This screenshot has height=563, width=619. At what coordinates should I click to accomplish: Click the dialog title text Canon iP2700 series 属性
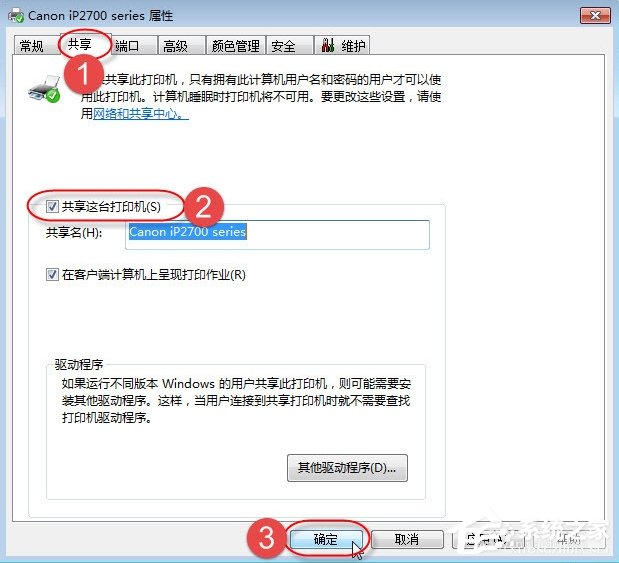point(100,16)
